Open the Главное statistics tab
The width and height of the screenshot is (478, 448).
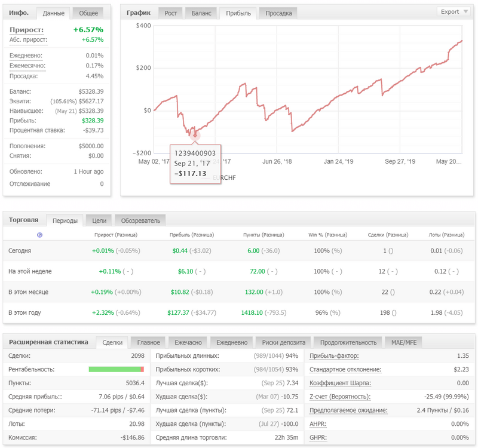pos(148,342)
